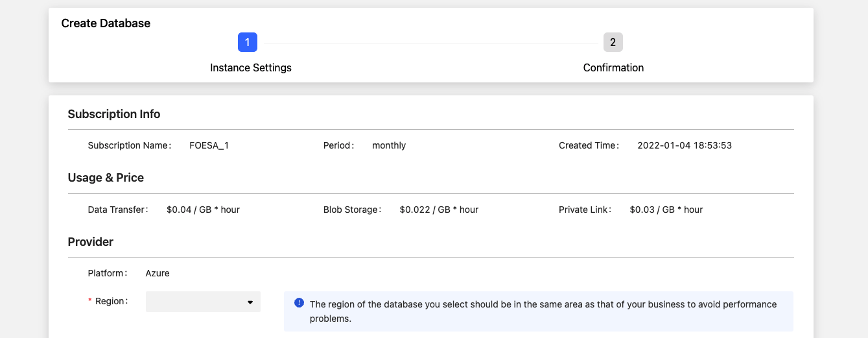The image size is (868, 338).
Task: Select the FOESA_1 subscription name value
Action: [x=209, y=145]
